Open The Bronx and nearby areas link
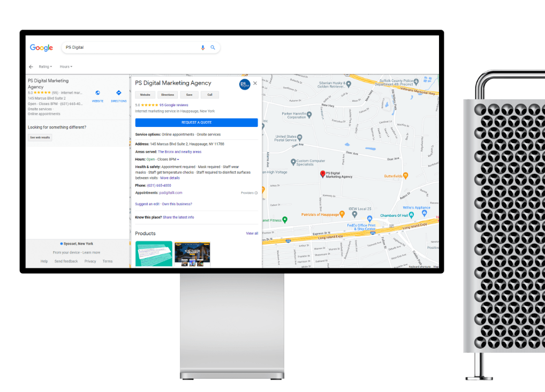 (180, 152)
